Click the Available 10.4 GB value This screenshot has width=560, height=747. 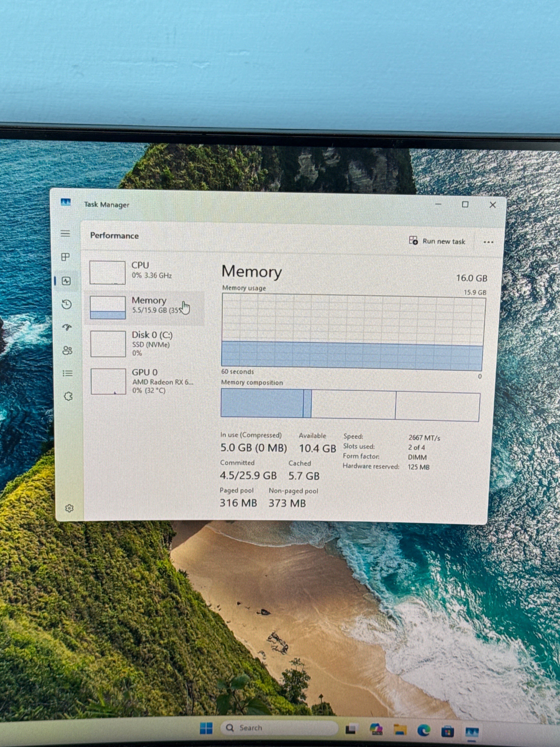[x=317, y=449]
